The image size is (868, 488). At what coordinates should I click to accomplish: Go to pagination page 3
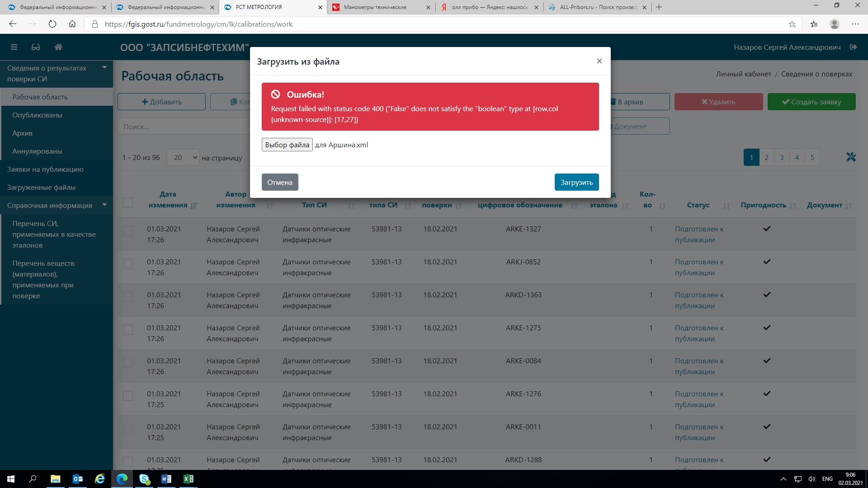click(782, 157)
